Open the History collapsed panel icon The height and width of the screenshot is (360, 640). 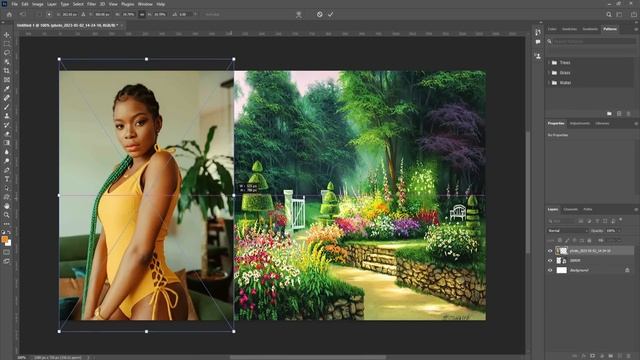[x=538, y=32]
